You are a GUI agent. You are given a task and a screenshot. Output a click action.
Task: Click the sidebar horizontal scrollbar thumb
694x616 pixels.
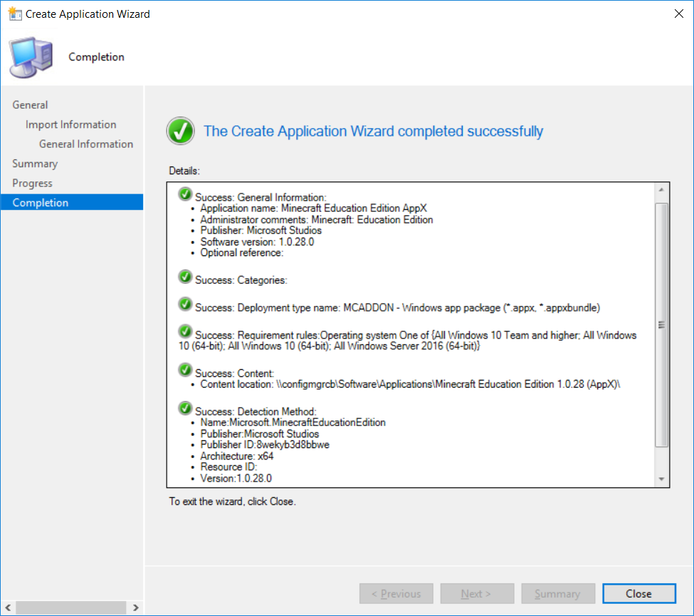click(70, 607)
